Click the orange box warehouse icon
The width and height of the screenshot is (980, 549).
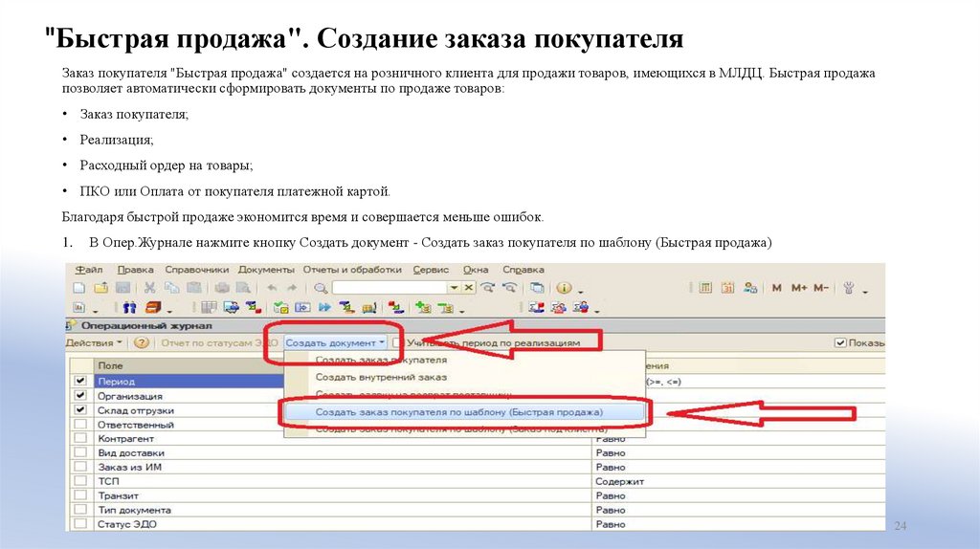tap(154, 307)
